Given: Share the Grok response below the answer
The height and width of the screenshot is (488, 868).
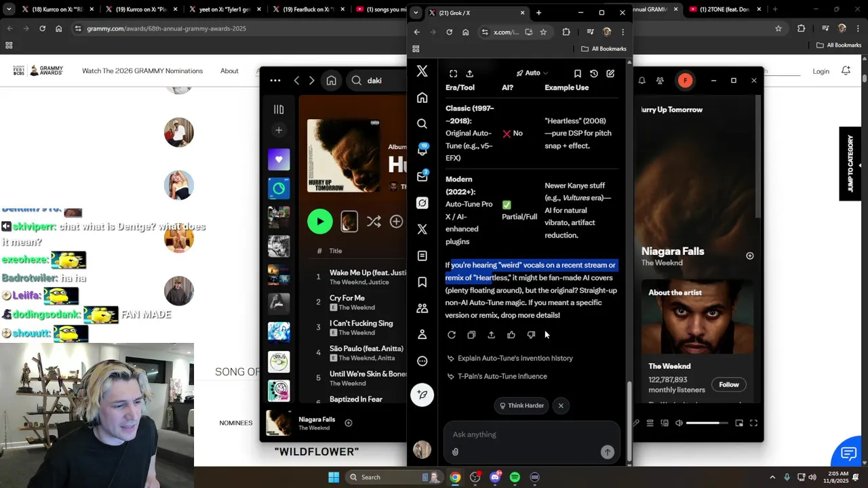Looking at the screenshot, I should click(x=491, y=335).
